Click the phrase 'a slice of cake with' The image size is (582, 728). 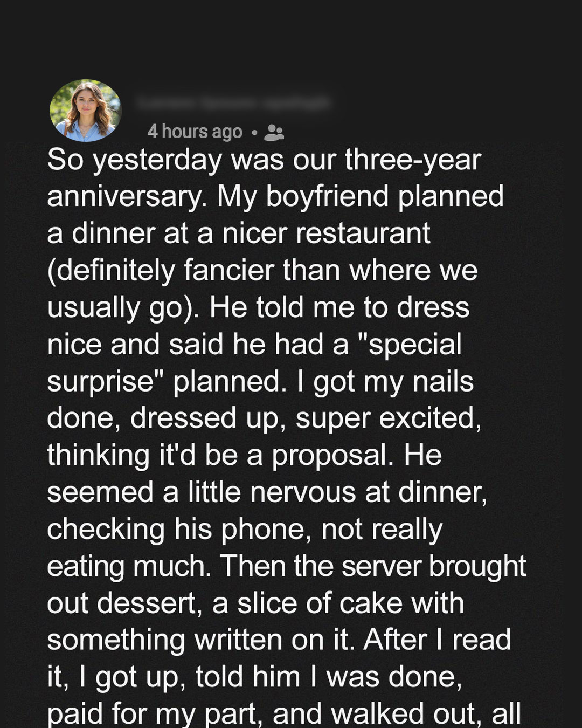point(338,603)
